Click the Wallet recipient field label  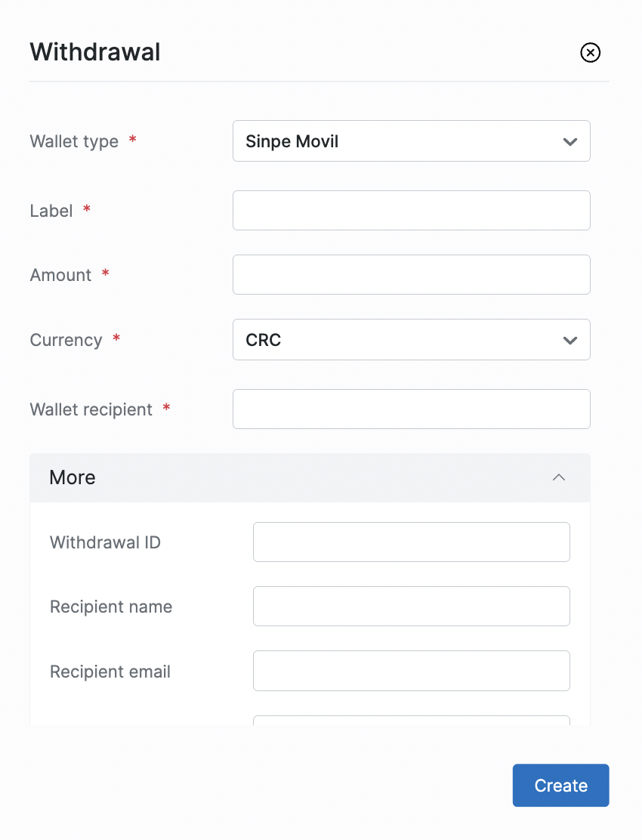[91, 409]
